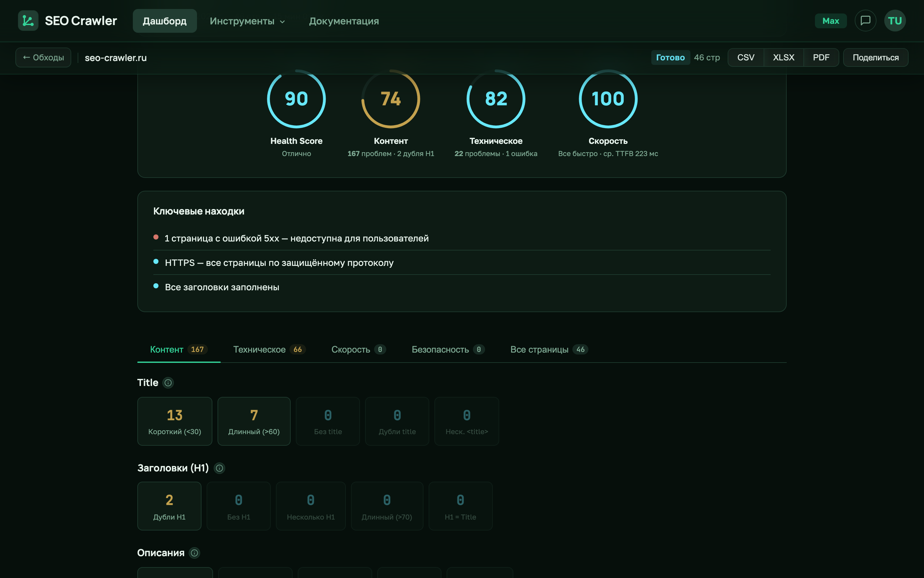Select the Health Score 90 gauge
Viewport: 924px width, 578px height.
[x=296, y=99]
